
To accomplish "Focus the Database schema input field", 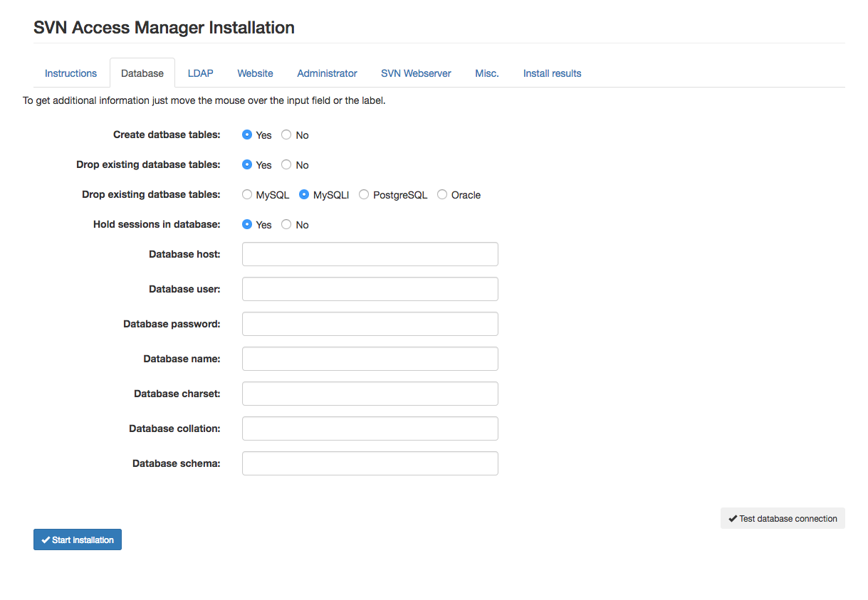I will coord(370,463).
